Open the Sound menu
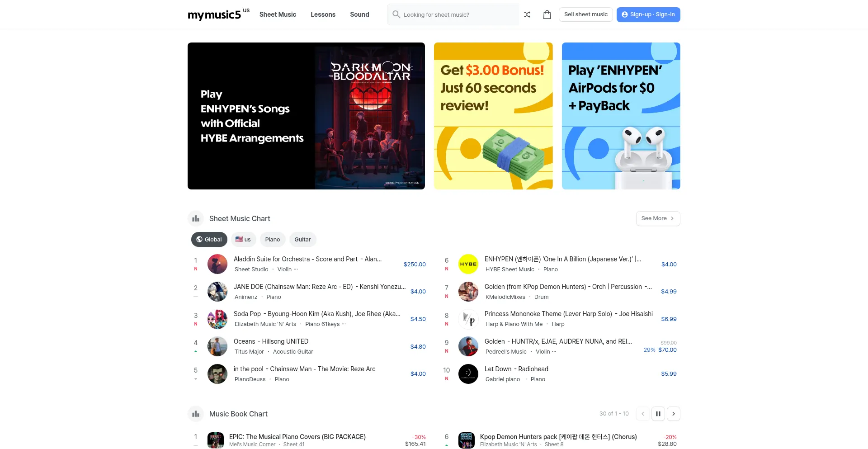Viewport: 868px width, 449px height. coord(359,14)
